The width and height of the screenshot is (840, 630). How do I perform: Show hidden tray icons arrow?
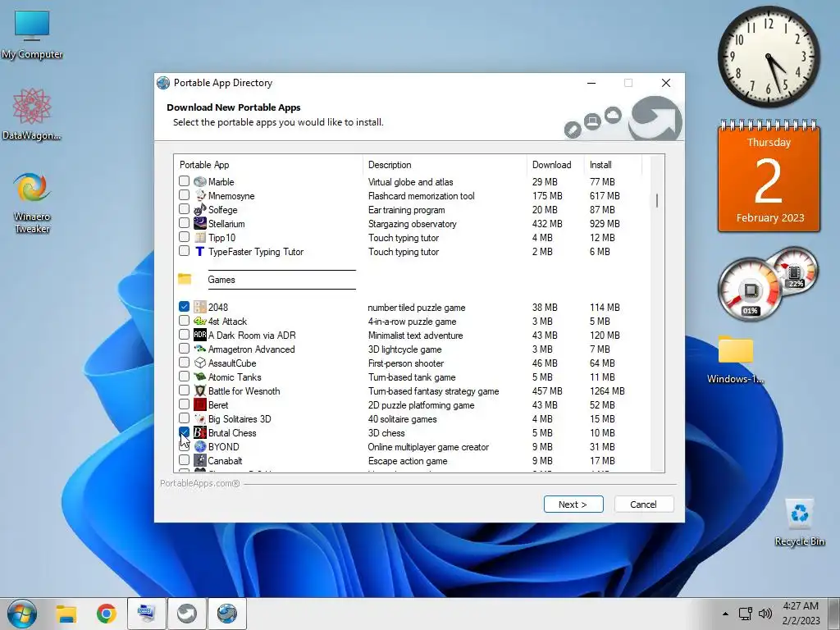tap(725, 614)
